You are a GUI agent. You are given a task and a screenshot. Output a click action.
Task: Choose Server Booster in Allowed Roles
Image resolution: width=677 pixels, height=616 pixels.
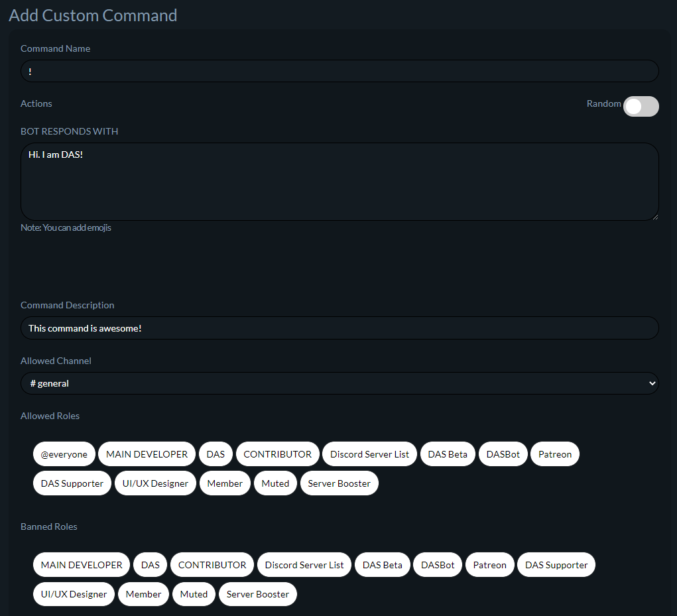tap(339, 483)
